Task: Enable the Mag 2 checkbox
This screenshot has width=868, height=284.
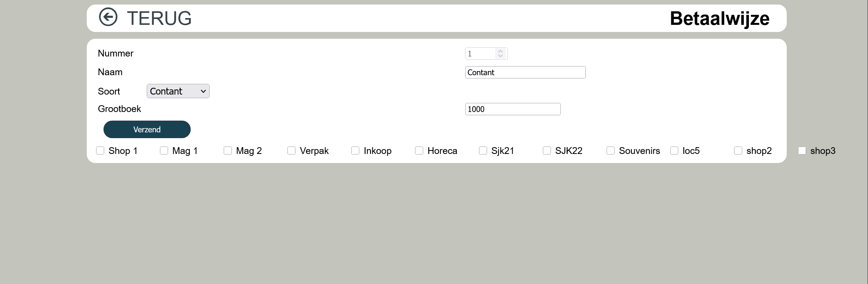Action: pos(228,151)
